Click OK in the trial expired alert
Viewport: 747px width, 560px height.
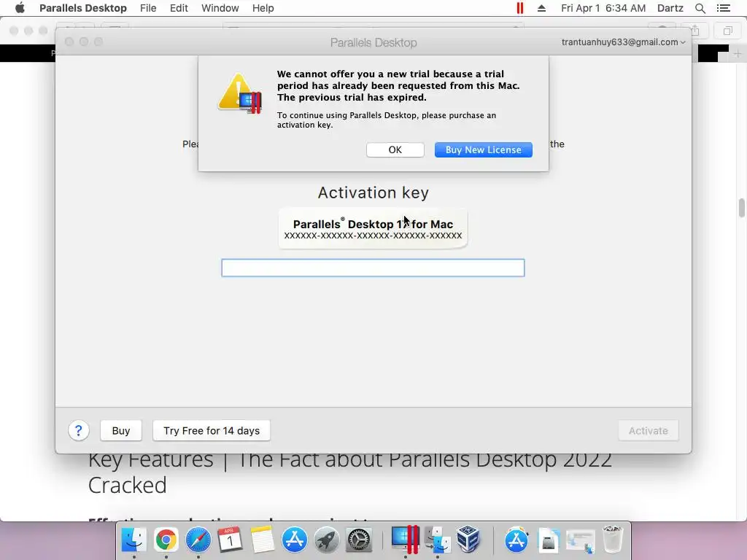click(395, 149)
